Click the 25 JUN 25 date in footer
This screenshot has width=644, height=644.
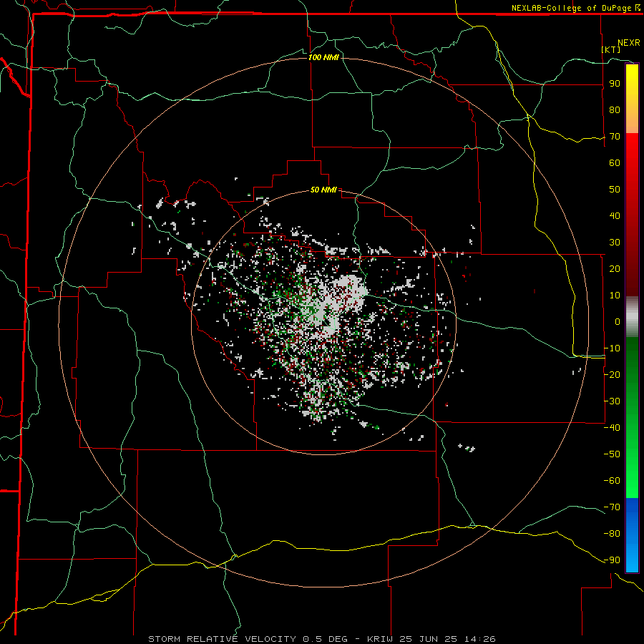[x=429, y=639]
